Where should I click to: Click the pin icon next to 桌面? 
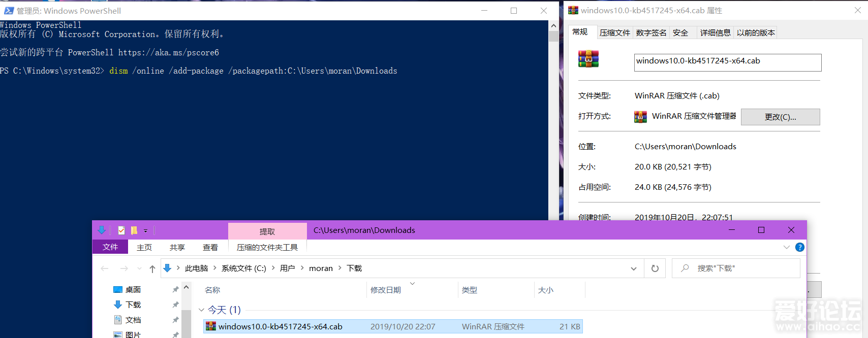[x=175, y=289]
